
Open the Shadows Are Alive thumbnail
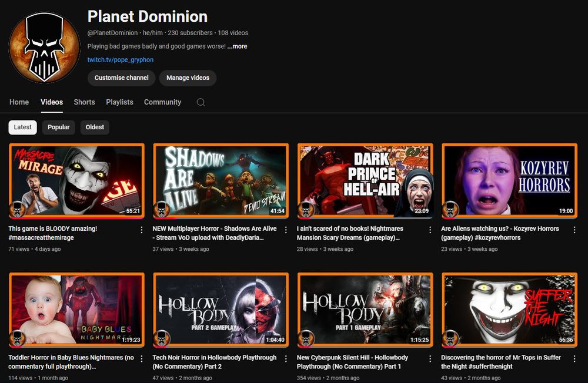coord(221,180)
